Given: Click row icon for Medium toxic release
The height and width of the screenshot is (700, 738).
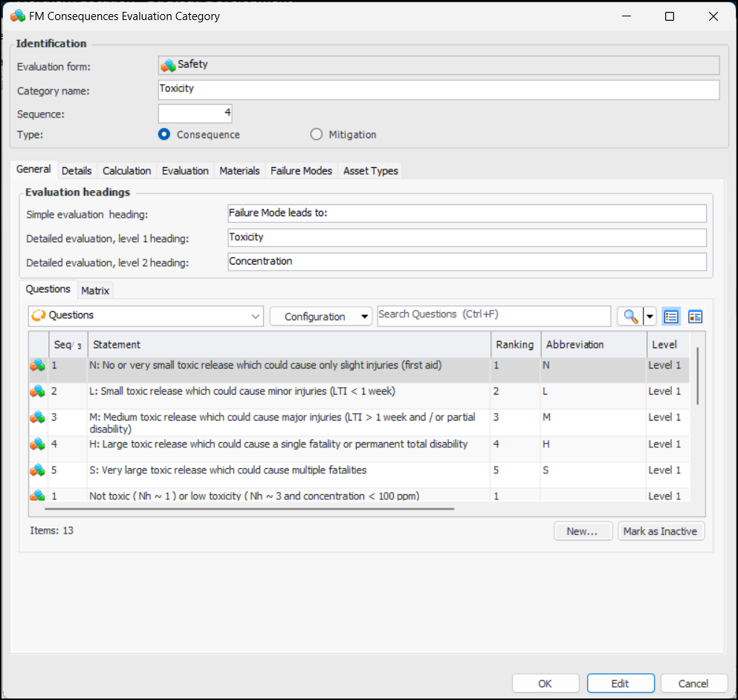Looking at the screenshot, I should pos(38,418).
